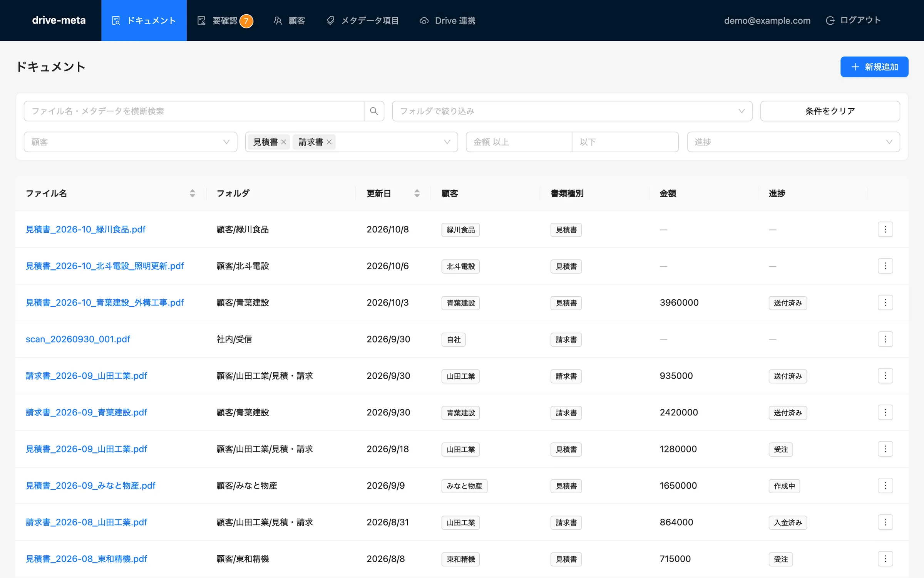Open file 見積書_2026-10_緑川食品.pdf
The image size is (924, 578).
click(x=85, y=229)
